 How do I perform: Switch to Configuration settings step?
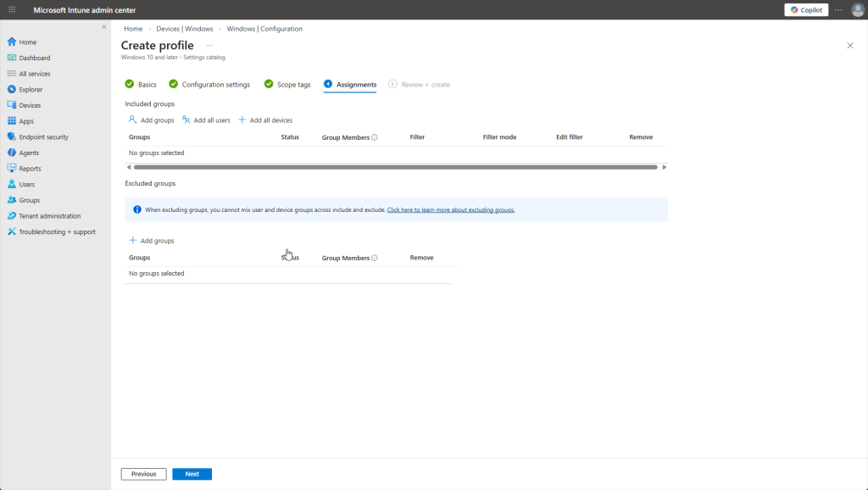(x=209, y=85)
